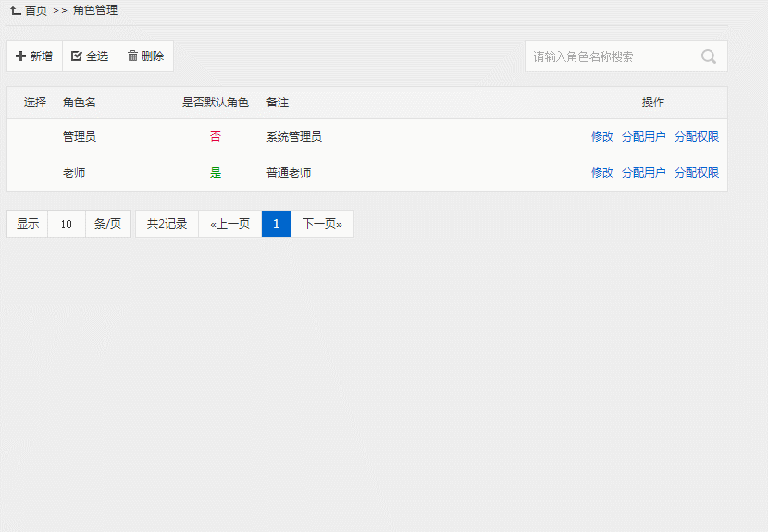Viewport: 768px width, 532px height.
Task: Focus the role name search field
Action: point(611,56)
